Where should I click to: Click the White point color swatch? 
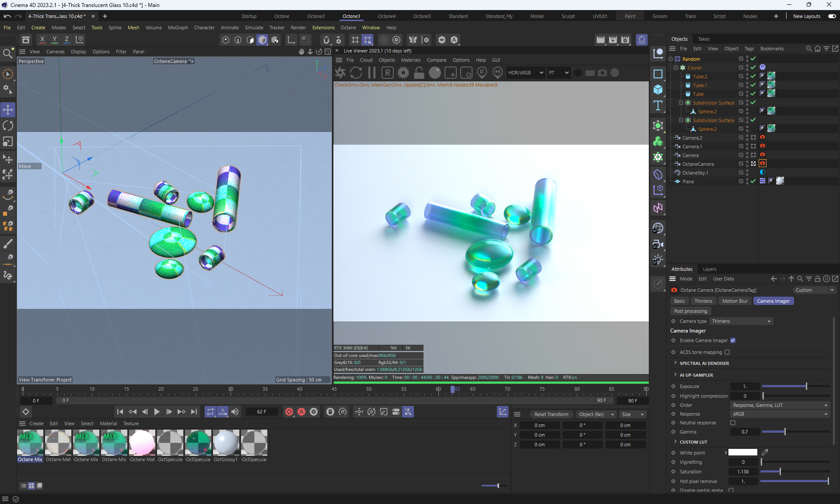point(742,452)
